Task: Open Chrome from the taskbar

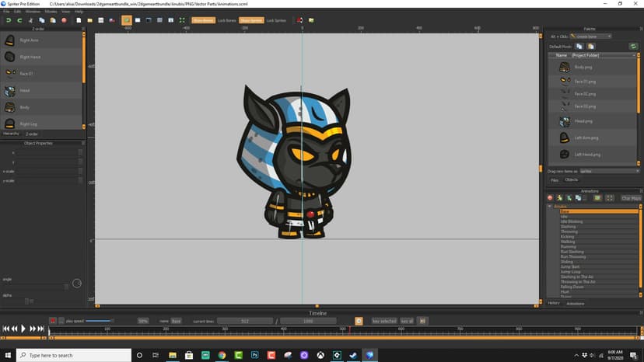Action: [x=222, y=355]
